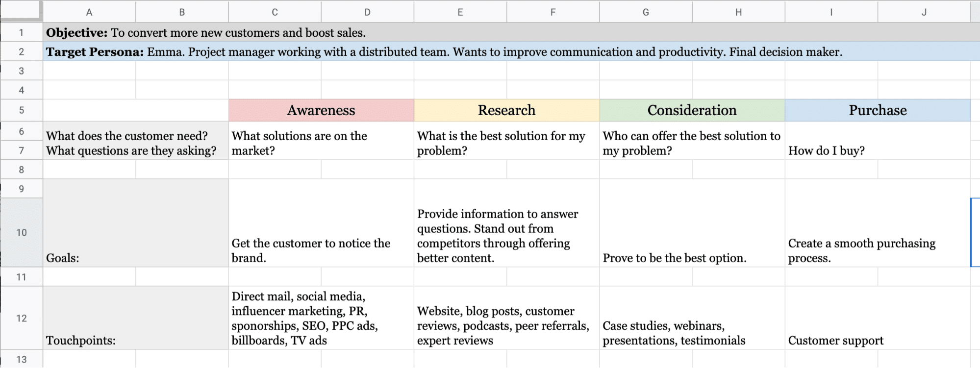Click the yellow Research header cell
Viewport: 980px width, 368px height.
coord(506,110)
